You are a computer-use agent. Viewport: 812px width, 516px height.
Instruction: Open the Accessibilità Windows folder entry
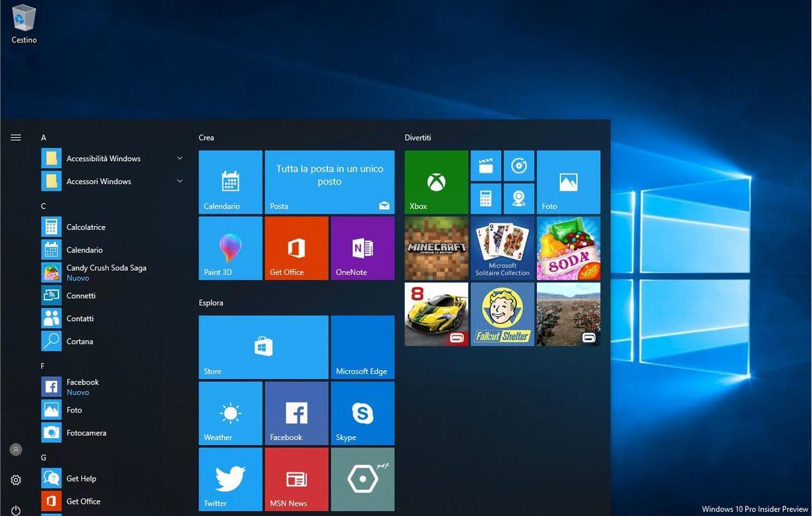point(112,158)
